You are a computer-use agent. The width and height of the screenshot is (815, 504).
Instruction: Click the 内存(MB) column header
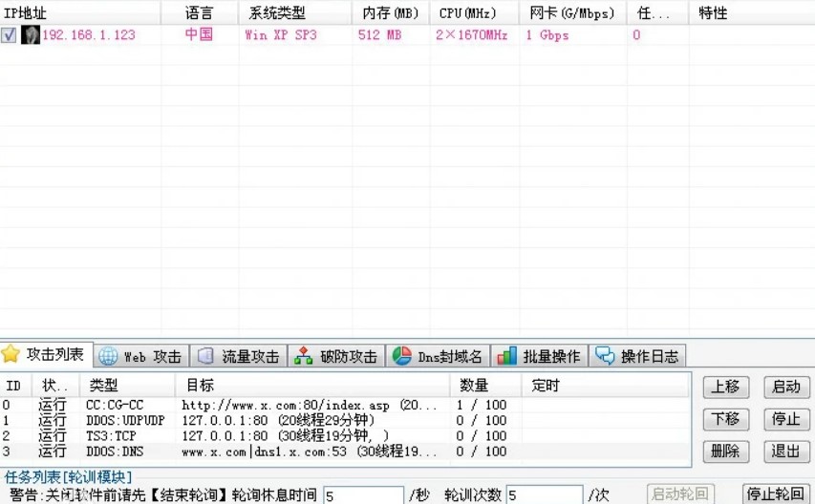391,12
